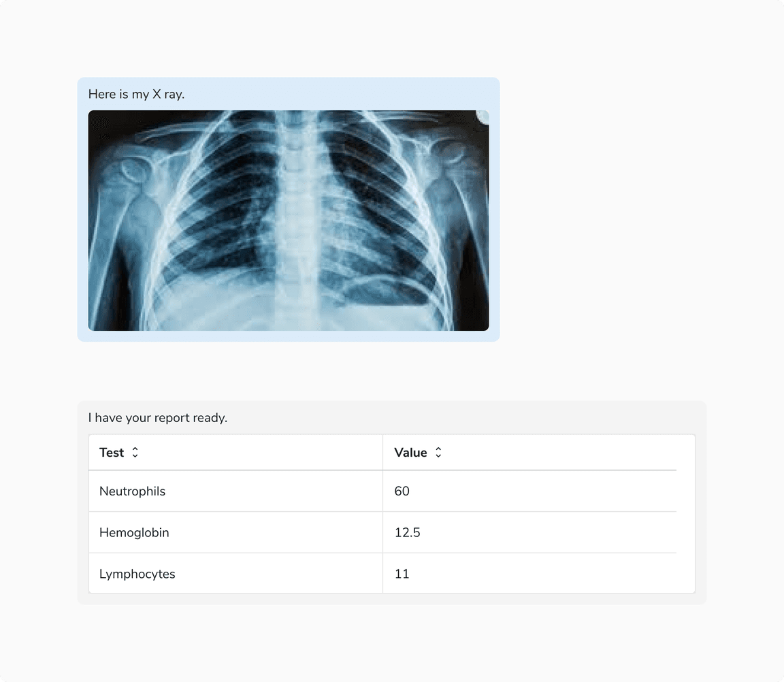Click the Lymphocytes value 11
The width and height of the screenshot is (784, 682).
point(402,574)
